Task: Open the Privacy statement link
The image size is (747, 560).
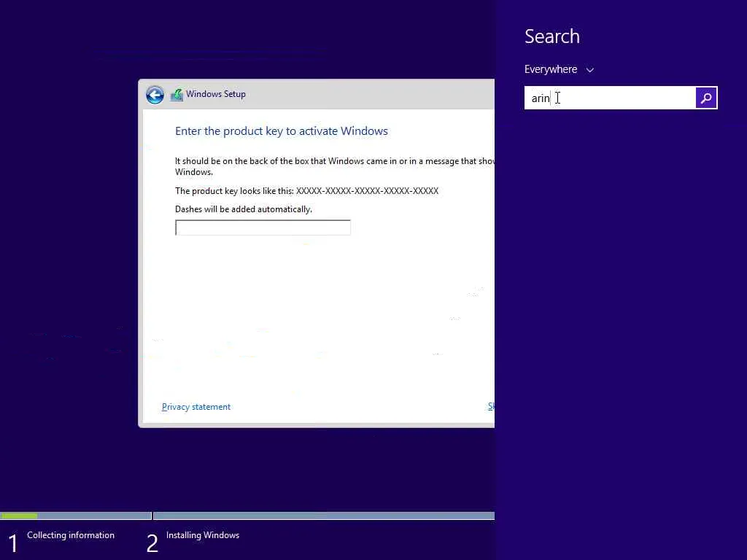Action: pos(196,407)
